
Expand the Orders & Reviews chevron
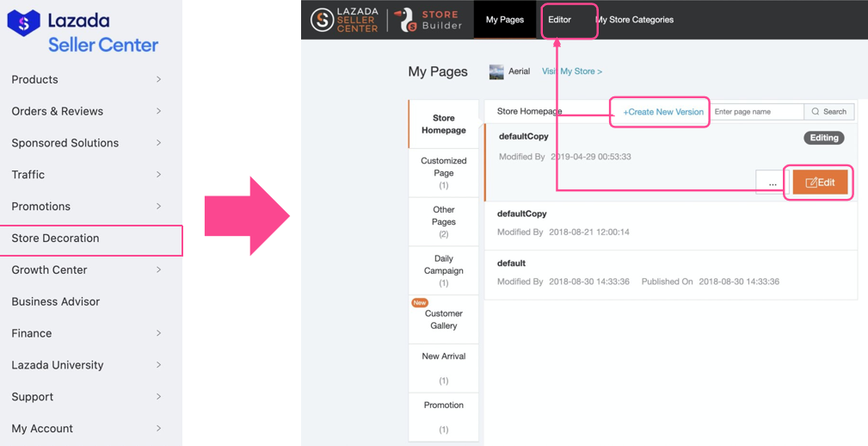(x=158, y=111)
